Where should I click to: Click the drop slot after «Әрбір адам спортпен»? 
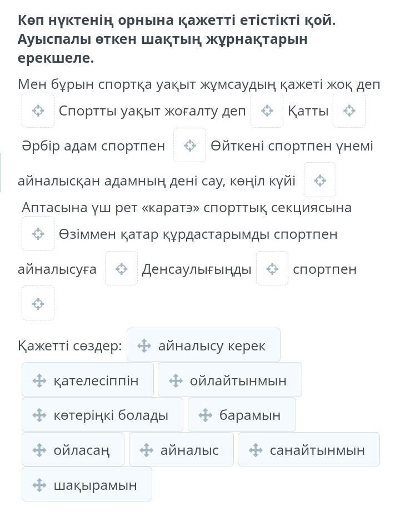190,145
